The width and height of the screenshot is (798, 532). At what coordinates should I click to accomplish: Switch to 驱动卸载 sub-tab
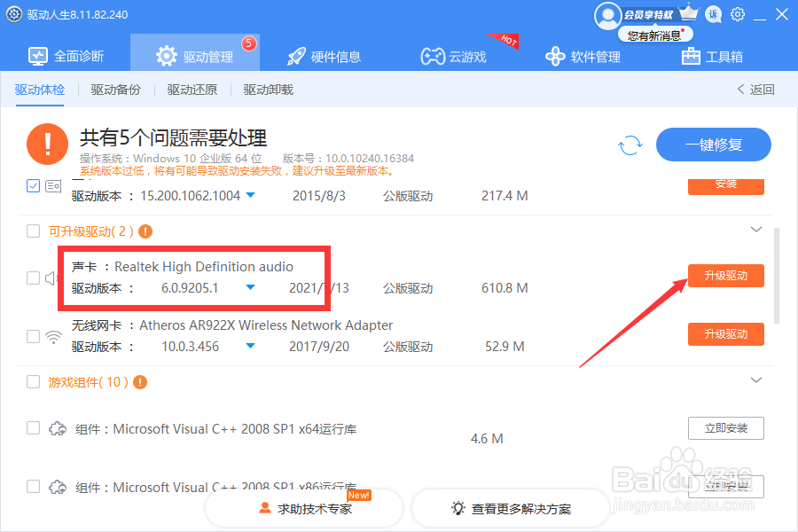pos(268,90)
